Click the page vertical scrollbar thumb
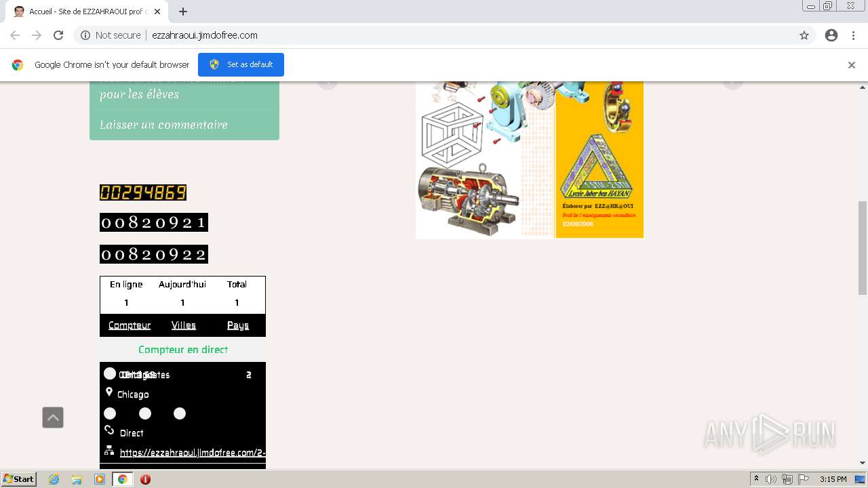Viewport: 868px width, 488px height. [863, 247]
